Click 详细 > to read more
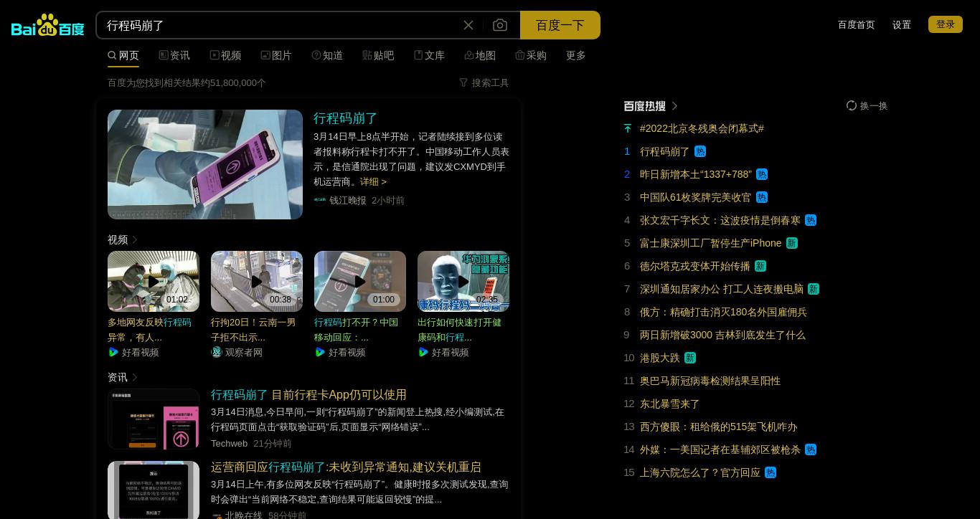Viewport: 980px width, 519px height. (373, 181)
